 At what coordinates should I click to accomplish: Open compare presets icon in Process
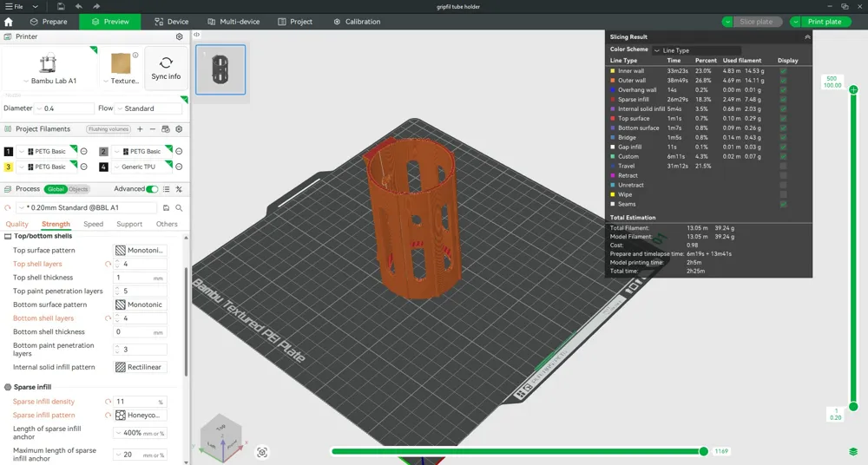click(x=179, y=189)
